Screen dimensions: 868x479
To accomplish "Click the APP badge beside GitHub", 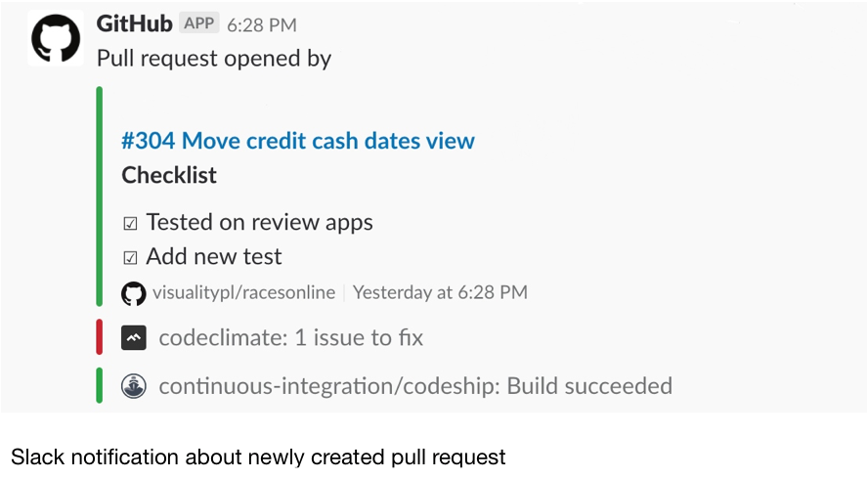I will [x=199, y=24].
